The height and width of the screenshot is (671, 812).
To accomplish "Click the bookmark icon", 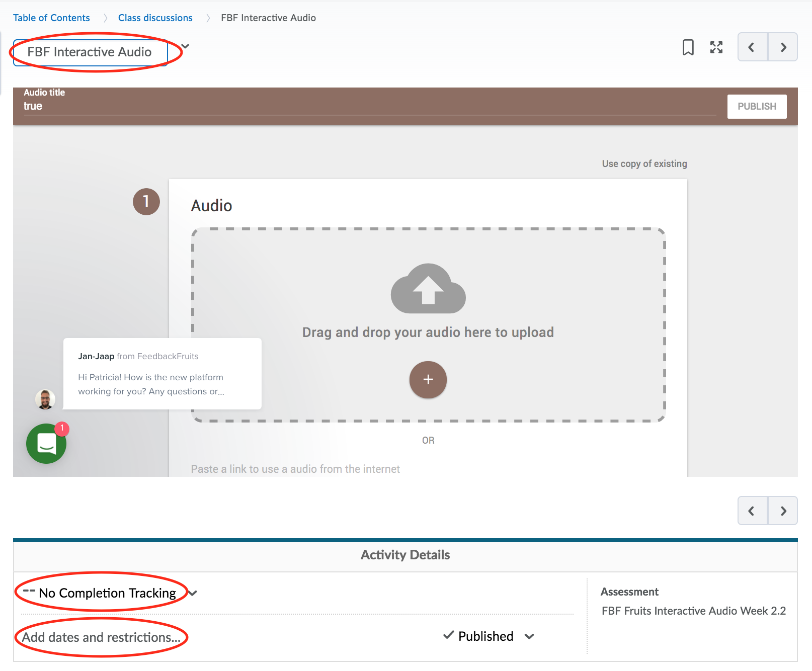I will [688, 47].
